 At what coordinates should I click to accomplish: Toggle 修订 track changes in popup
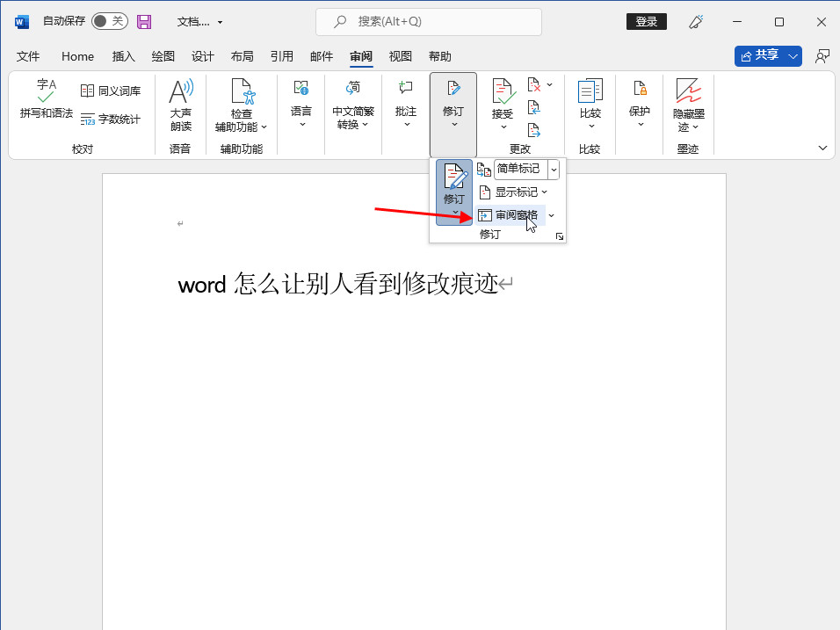(454, 192)
